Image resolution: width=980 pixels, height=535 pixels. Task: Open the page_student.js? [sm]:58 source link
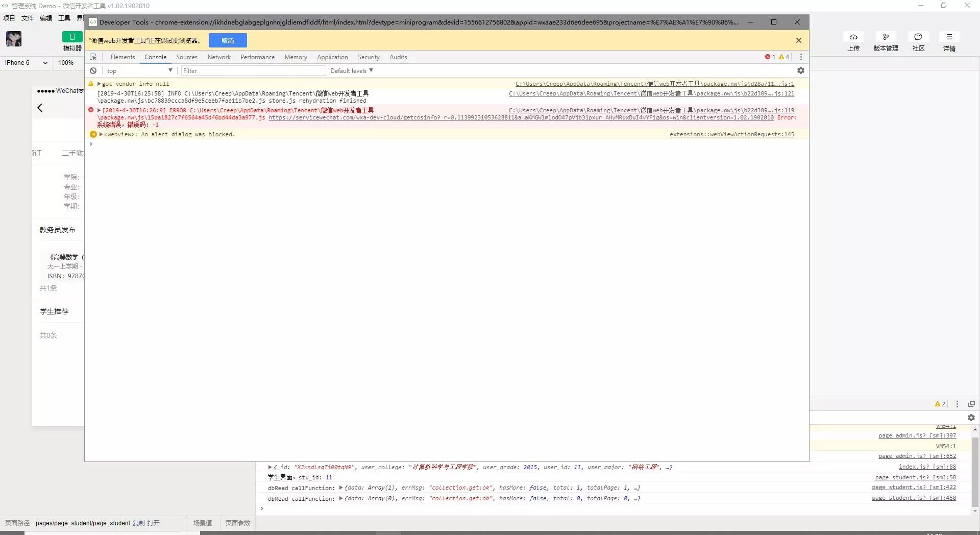(x=916, y=478)
